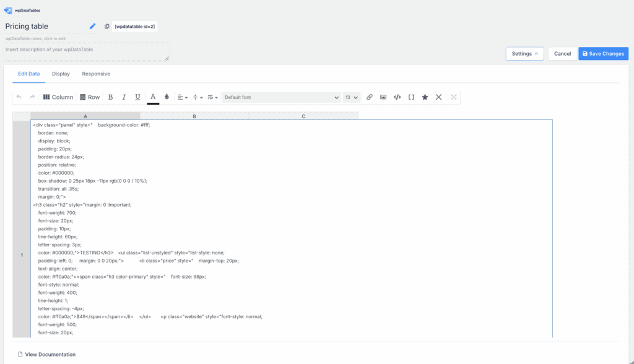Insert custom HTML code icon

pyautogui.click(x=397, y=97)
